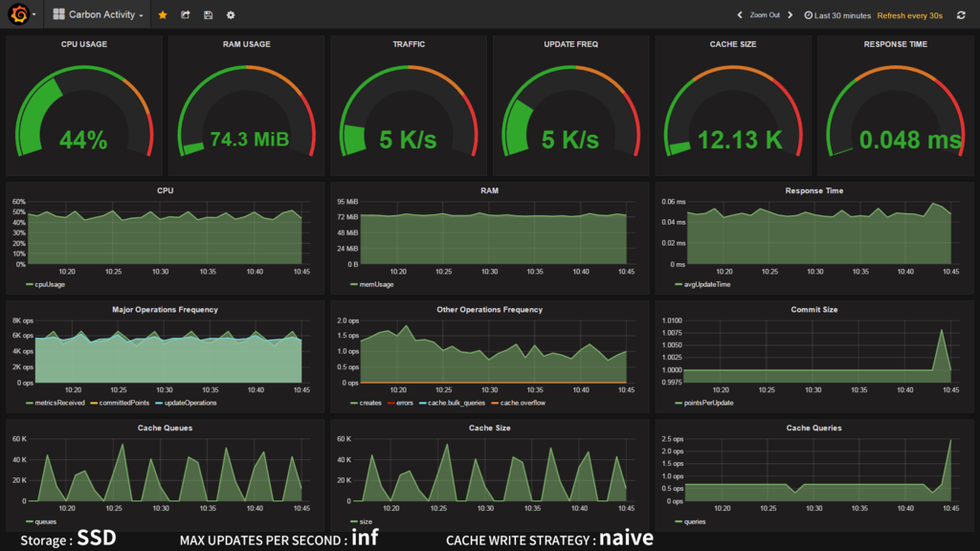The height and width of the screenshot is (551, 980).
Task: Click the 12.13 K gauge value
Action: point(740,140)
